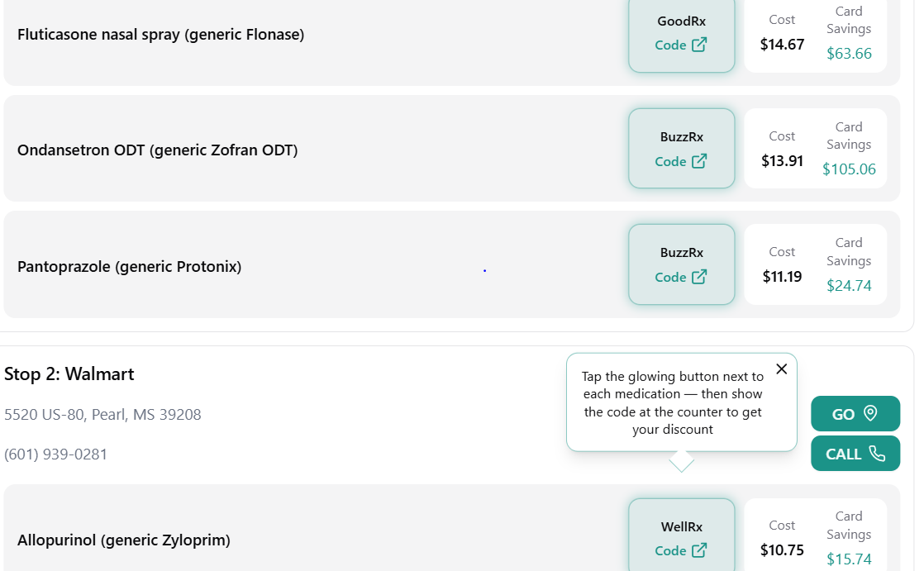Click the external-link icon beside Pantoprazole's BuzzRx code
Image resolution: width=924 pixels, height=571 pixels.
699,277
